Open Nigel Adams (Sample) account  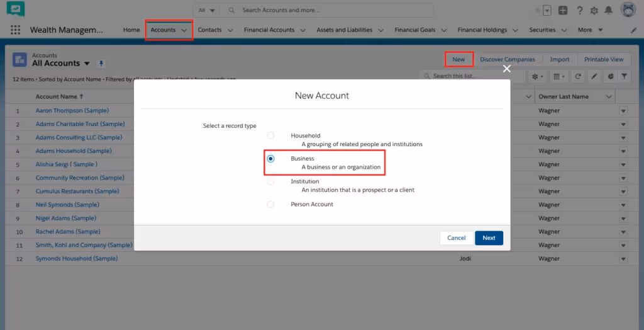pos(65,219)
